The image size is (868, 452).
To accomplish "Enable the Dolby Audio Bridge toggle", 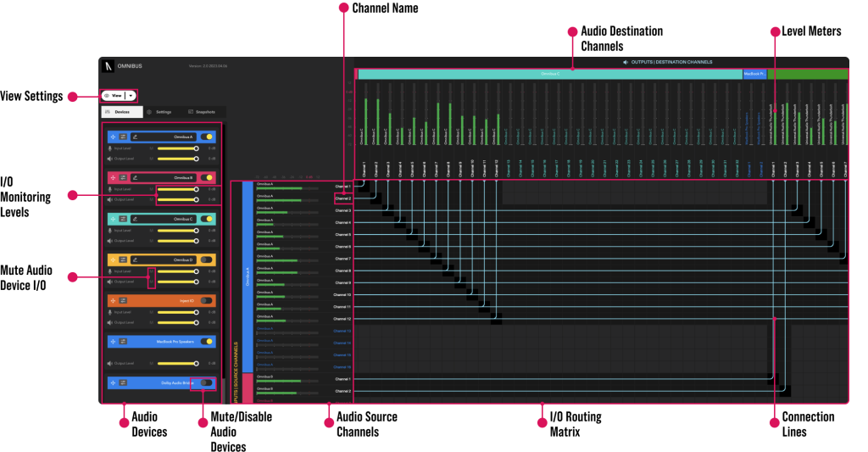I will tap(207, 382).
